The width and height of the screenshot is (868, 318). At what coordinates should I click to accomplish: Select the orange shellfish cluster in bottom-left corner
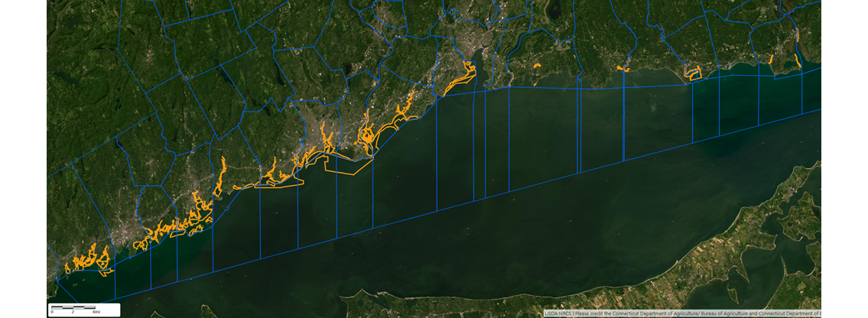point(88,260)
